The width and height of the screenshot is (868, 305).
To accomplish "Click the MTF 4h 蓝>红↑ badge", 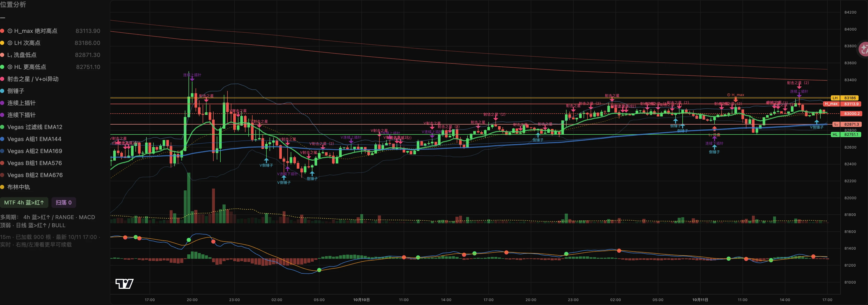I will [24, 203].
